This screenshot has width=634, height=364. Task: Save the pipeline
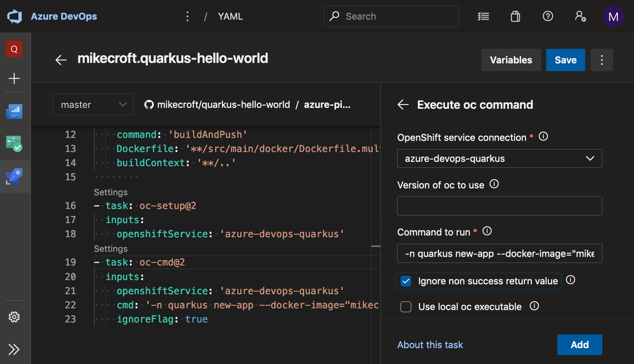[565, 60]
